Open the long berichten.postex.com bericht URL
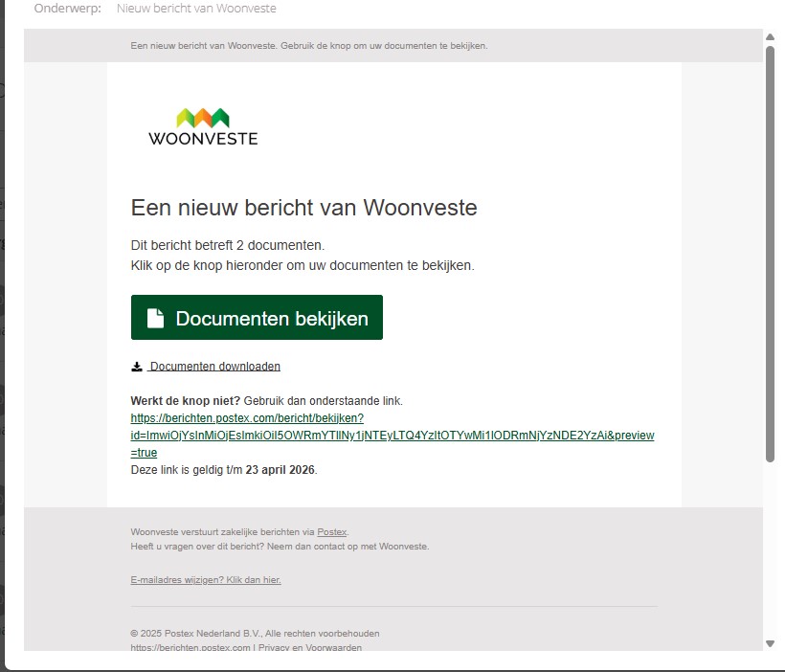Viewport: 785px width, 672px height. (392, 436)
